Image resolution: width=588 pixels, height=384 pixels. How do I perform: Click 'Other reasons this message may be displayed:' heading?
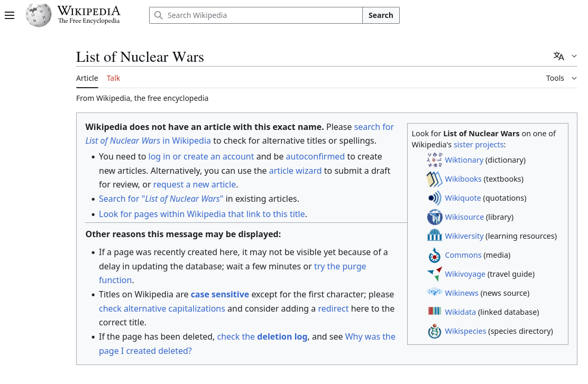coord(183,234)
